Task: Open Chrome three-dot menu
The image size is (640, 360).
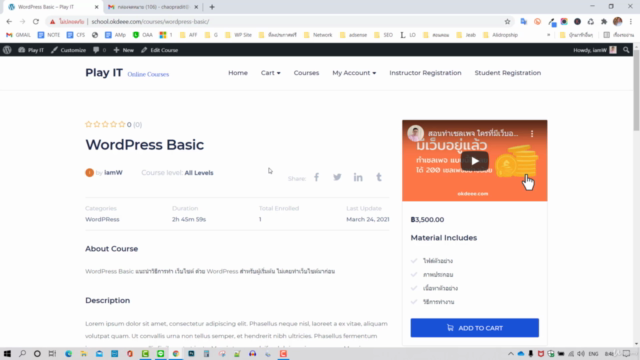Action: 631,22
